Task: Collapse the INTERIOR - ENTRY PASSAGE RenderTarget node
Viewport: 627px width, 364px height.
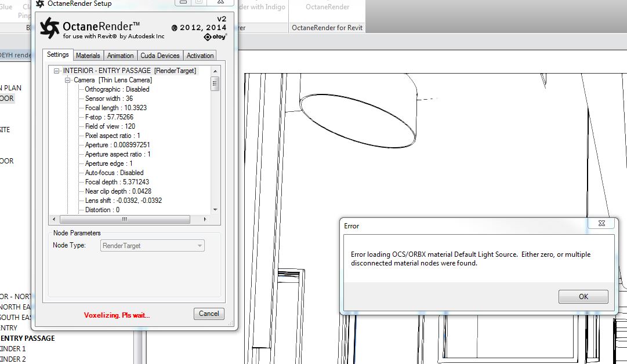Action: click(x=56, y=71)
